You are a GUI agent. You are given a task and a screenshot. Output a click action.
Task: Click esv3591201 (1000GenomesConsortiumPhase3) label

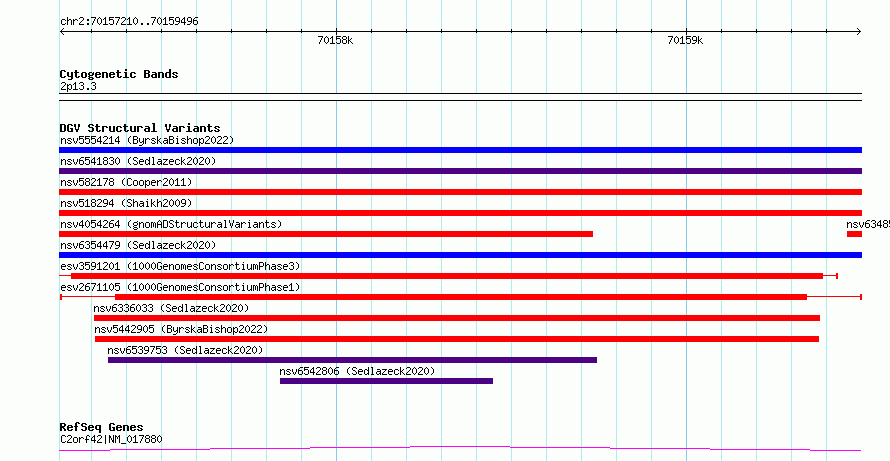(x=180, y=266)
